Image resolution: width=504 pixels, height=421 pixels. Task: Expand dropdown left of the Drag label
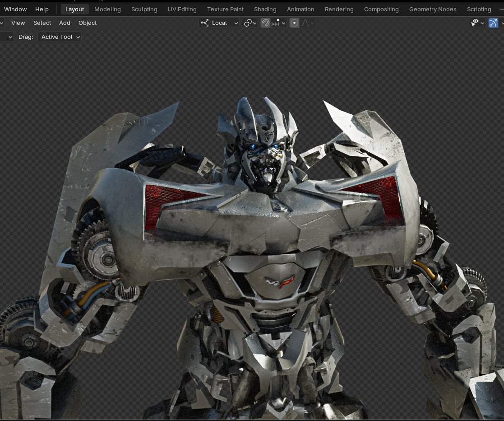click(x=7, y=37)
